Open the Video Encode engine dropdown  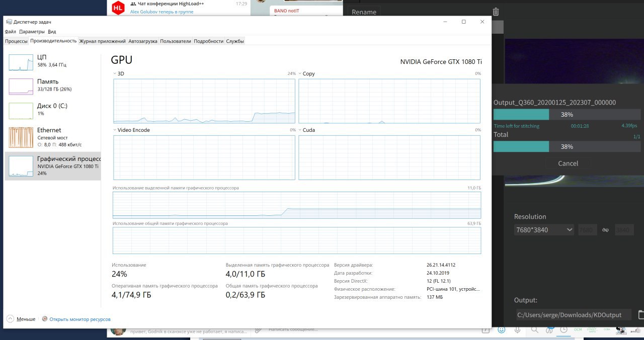115,130
